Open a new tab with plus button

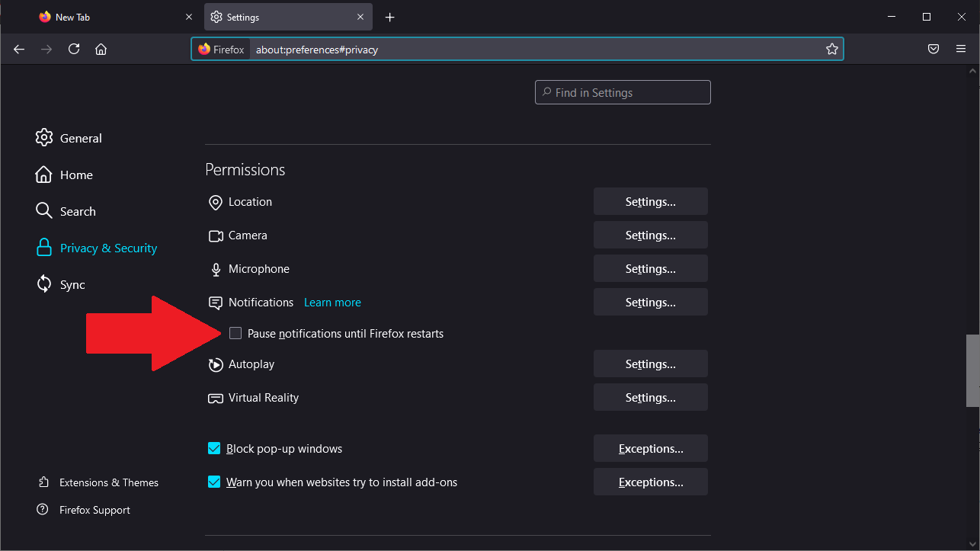(x=390, y=17)
